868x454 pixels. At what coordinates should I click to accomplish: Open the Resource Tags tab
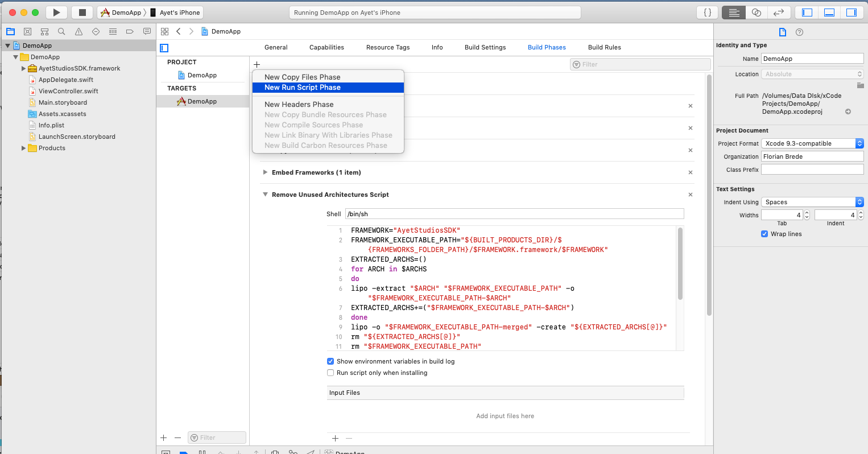pyautogui.click(x=388, y=47)
